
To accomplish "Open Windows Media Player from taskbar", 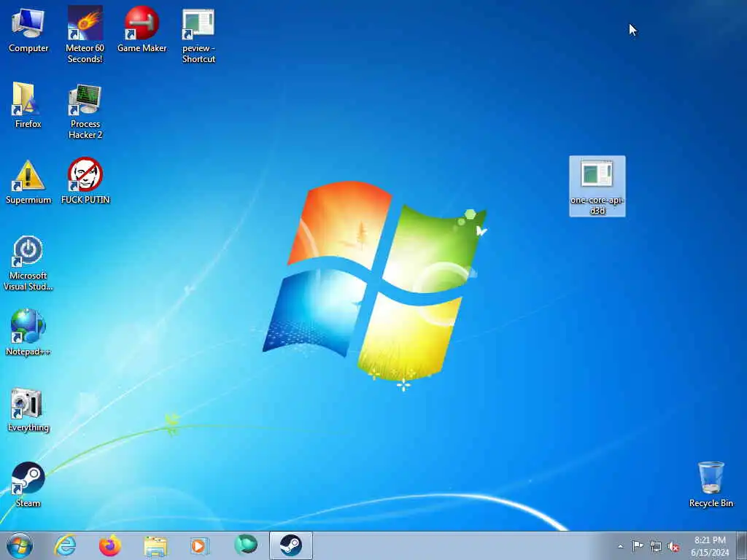I will pos(199,545).
